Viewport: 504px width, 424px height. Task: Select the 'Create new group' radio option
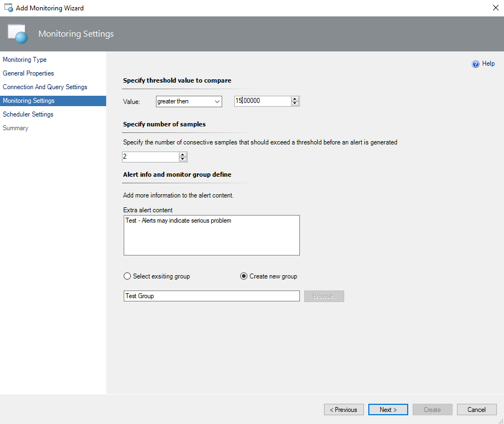coord(244,276)
